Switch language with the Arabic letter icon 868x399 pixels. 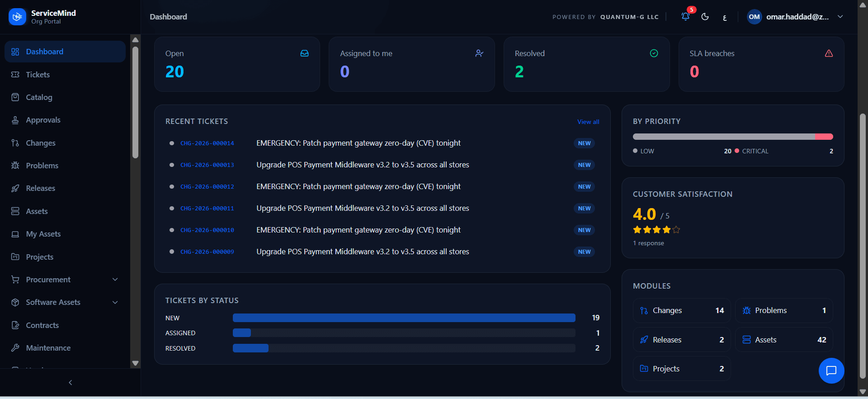[x=725, y=17]
